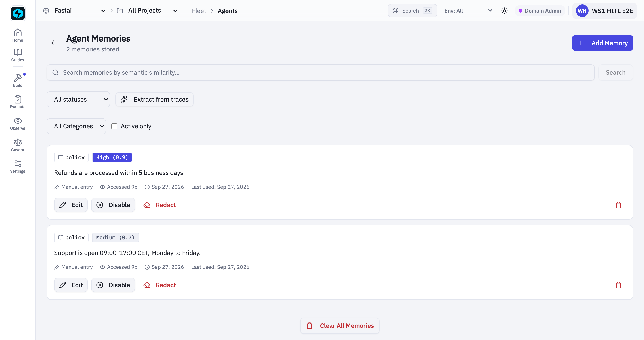Disable the support hours memory
Screen dimensions: 644x340
(113, 285)
